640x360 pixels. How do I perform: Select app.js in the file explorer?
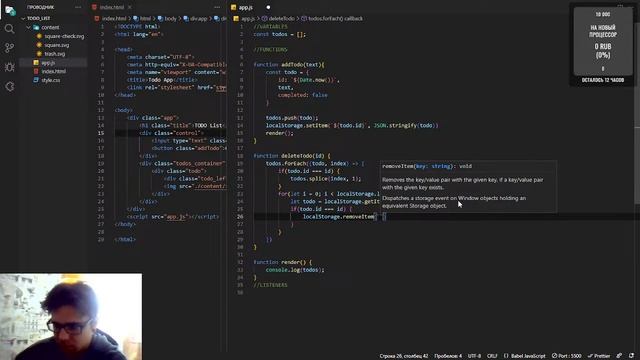[48, 63]
